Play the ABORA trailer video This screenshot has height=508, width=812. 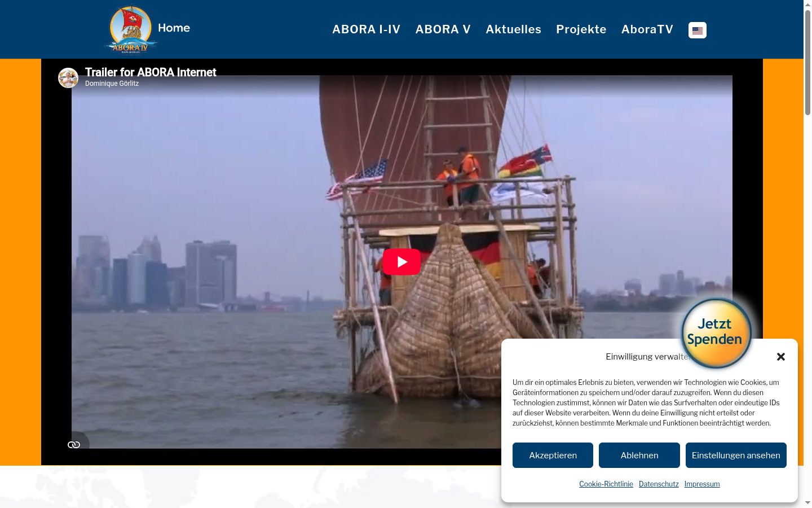(401, 262)
